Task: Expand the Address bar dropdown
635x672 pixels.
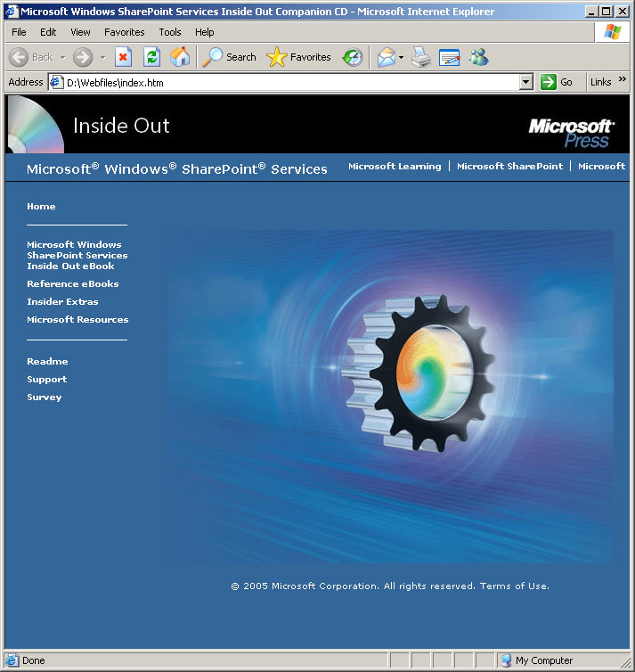Action: coord(525,82)
